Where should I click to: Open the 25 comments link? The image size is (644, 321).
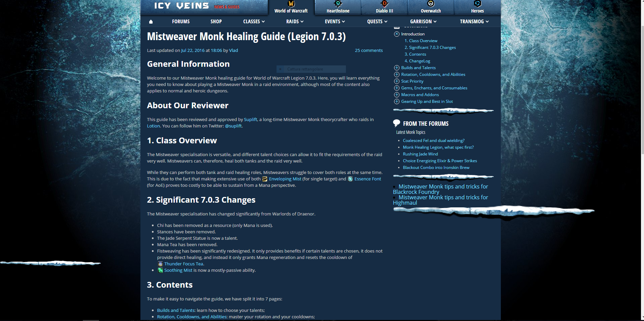(368, 51)
